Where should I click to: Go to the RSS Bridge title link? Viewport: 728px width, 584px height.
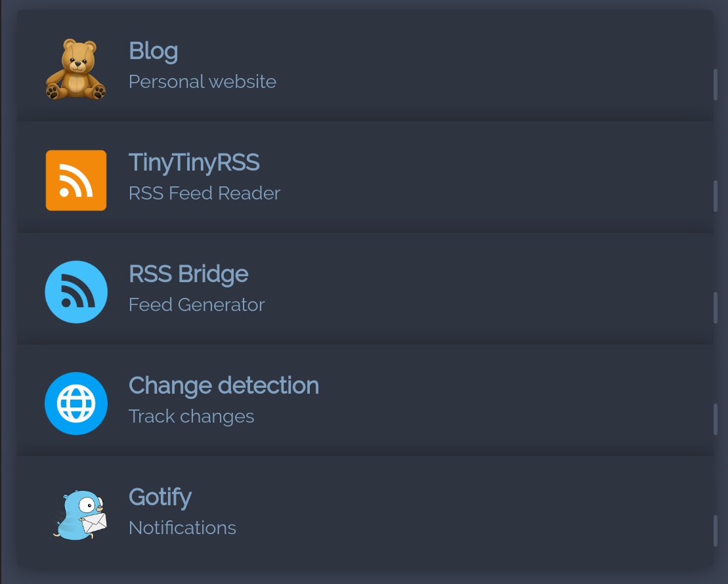[x=188, y=274]
